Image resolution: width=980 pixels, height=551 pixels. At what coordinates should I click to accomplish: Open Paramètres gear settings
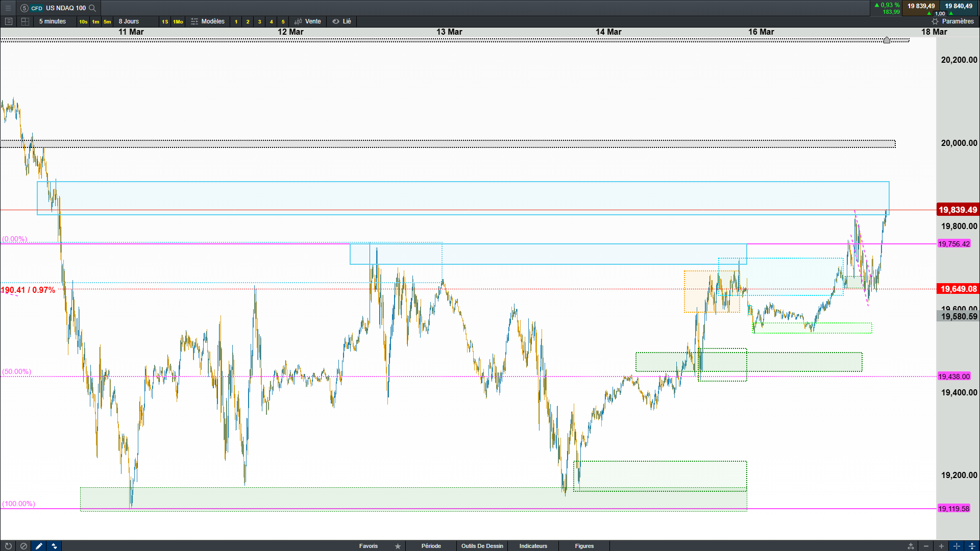click(x=952, y=21)
